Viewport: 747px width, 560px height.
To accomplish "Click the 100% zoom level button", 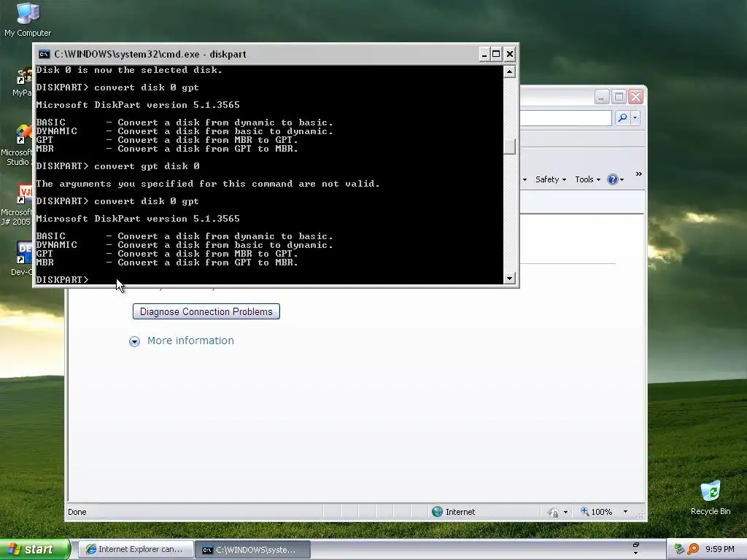I will pos(596,511).
